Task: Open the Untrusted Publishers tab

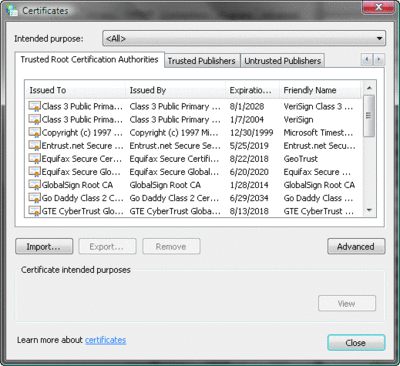Action: point(283,61)
